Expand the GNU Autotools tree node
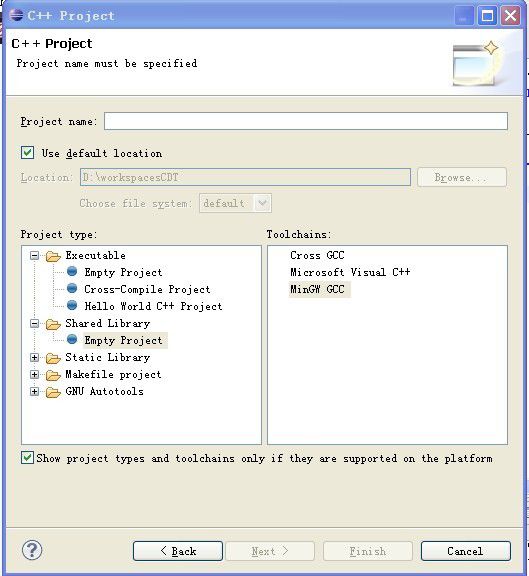The height and width of the screenshot is (576, 529). coord(34,391)
